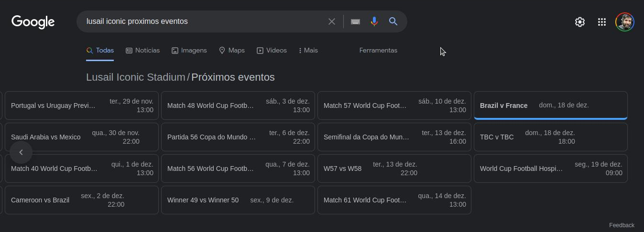Switch to the Vídeos tab
The width and height of the screenshot is (644, 232).
[x=272, y=51]
